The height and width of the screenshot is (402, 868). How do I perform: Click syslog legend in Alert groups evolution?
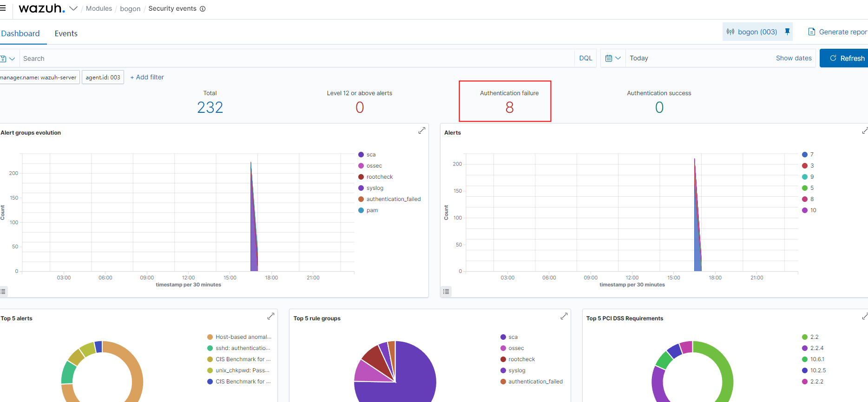click(x=371, y=188)
